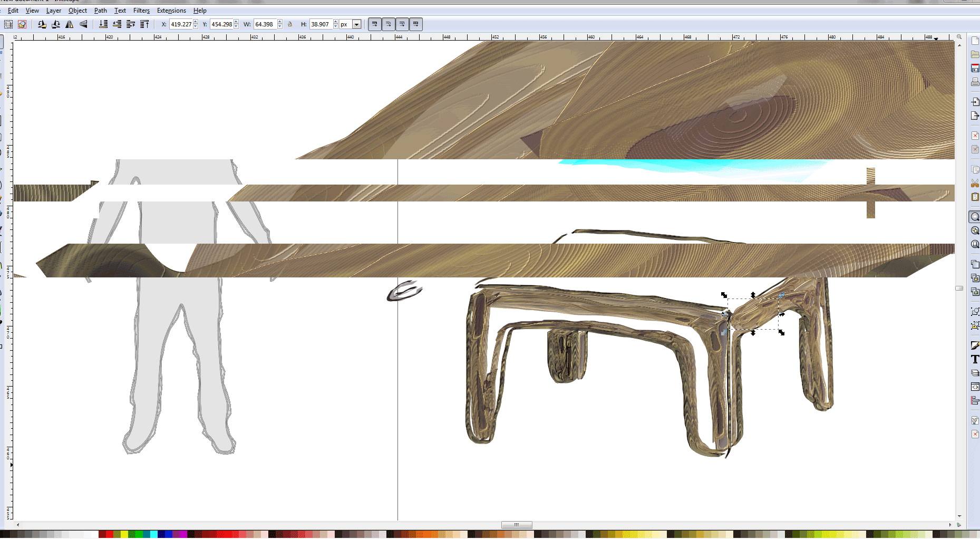Open the px units dropdown
The image size is (980, 539).
click(x=357, y=24)
